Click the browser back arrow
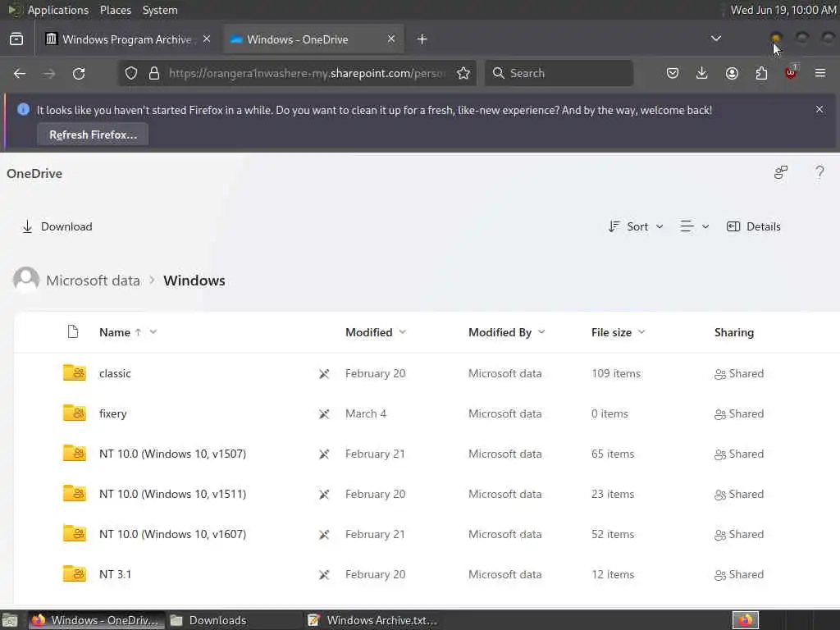 (x=20, y=73)
